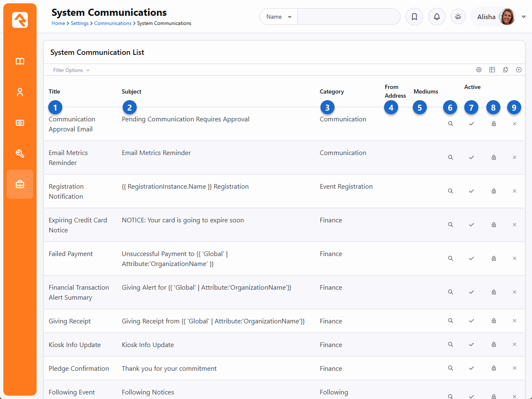This screenshot has height=399, width=532.
Task: Go to Settings in breadcrumb
Action: [79, 23]
